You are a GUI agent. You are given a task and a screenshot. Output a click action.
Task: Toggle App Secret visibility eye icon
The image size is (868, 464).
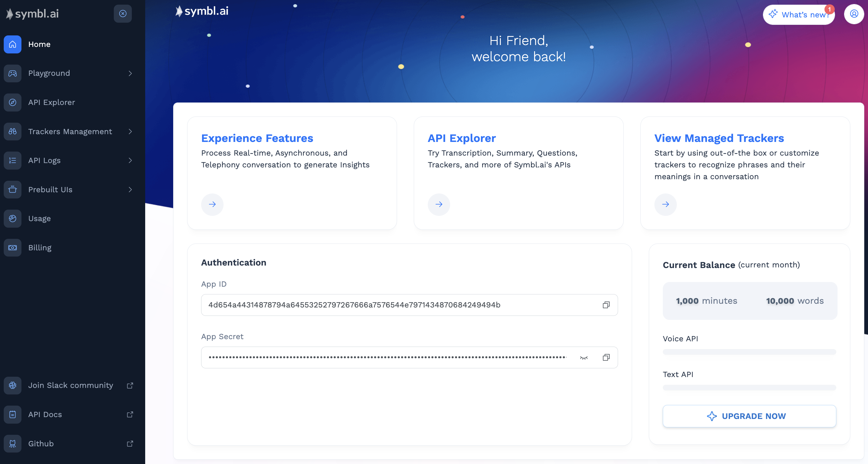pyautogui.click(x=584, y=357)
